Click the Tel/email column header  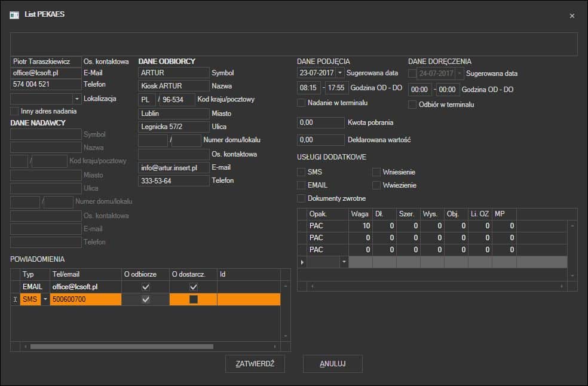point(85,274)
